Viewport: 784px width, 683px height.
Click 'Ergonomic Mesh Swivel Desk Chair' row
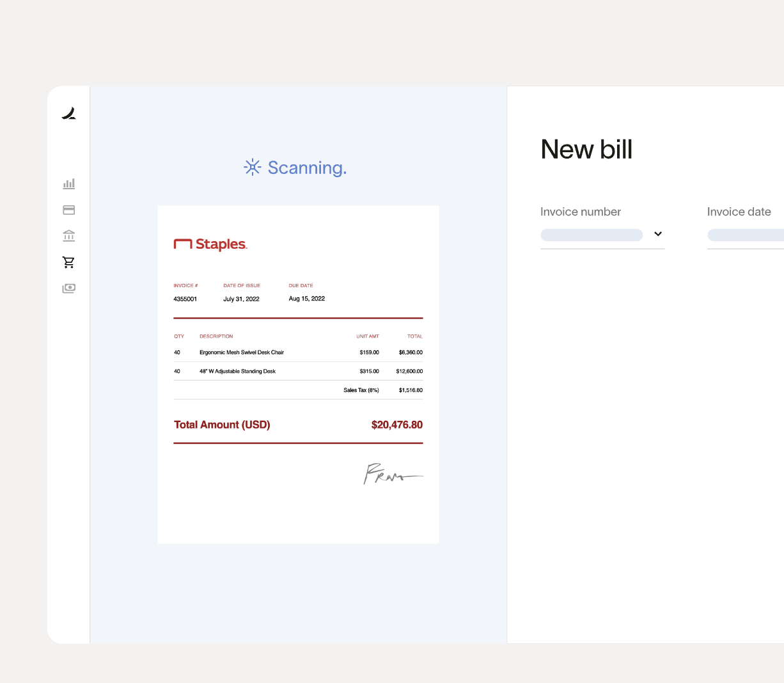click(x=298, y=352)
